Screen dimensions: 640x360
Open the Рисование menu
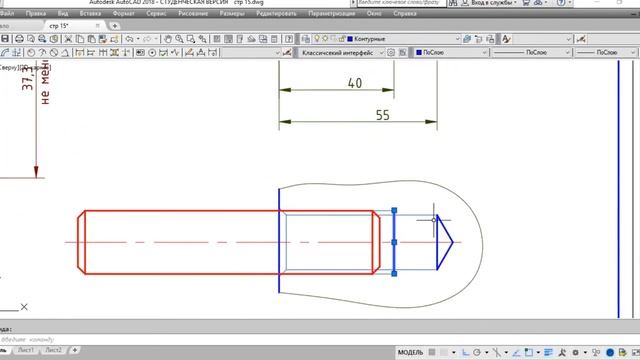[x=193, y=13]
